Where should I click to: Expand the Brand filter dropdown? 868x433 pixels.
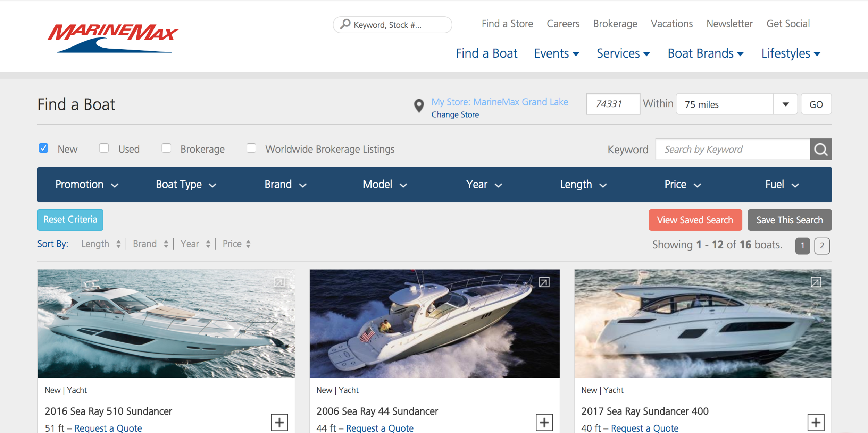285,185
